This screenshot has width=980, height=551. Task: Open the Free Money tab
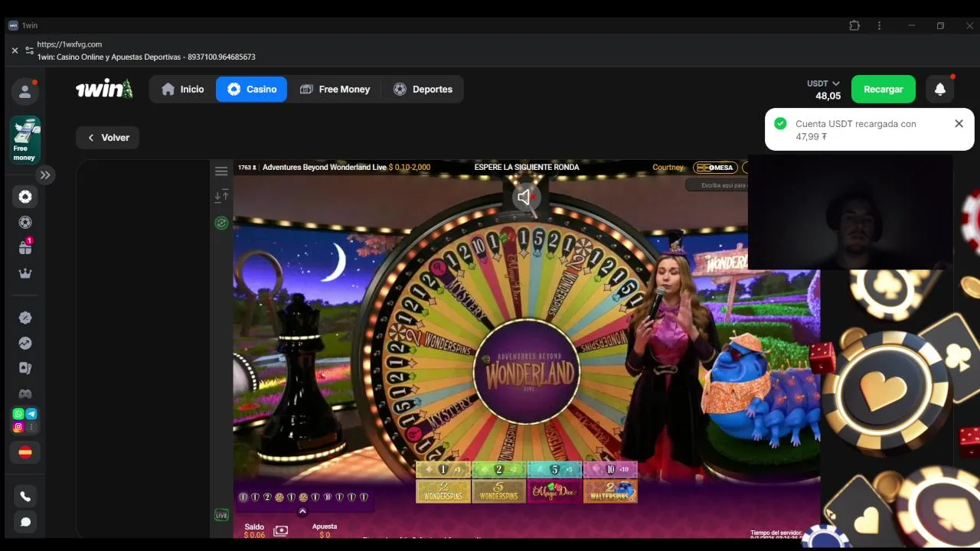335,89
